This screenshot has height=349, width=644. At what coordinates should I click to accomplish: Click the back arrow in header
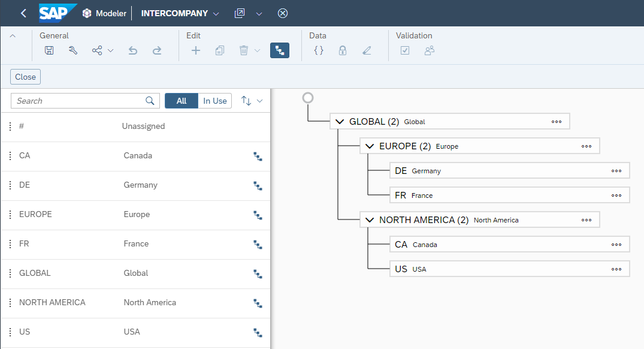pyautogui.click(x=23, y=13)
